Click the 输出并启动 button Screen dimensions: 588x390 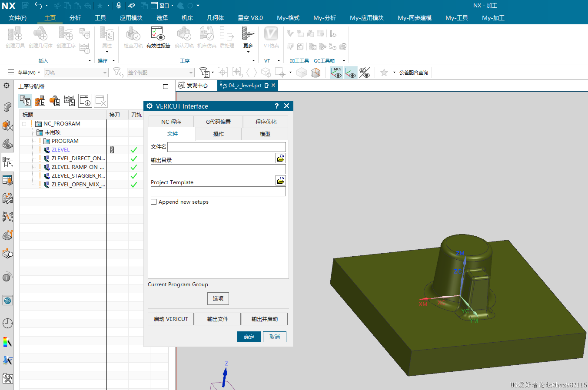(265, 319)
